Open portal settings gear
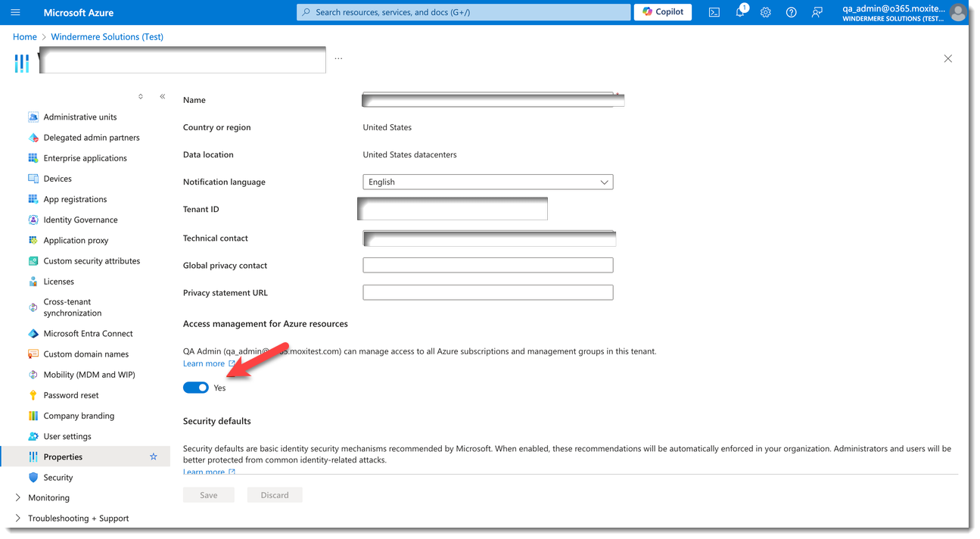Viewport: 980px width, 539px height. coord(765,12)
